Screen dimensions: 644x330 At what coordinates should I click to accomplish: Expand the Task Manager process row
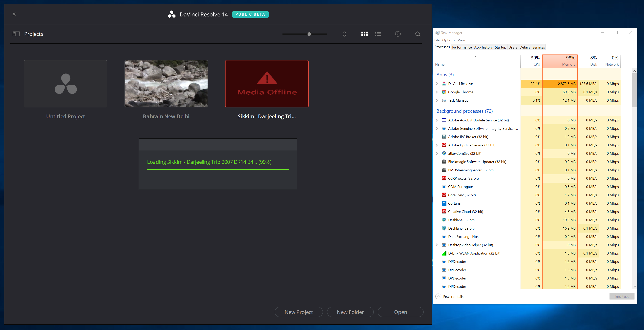[437, 100]
